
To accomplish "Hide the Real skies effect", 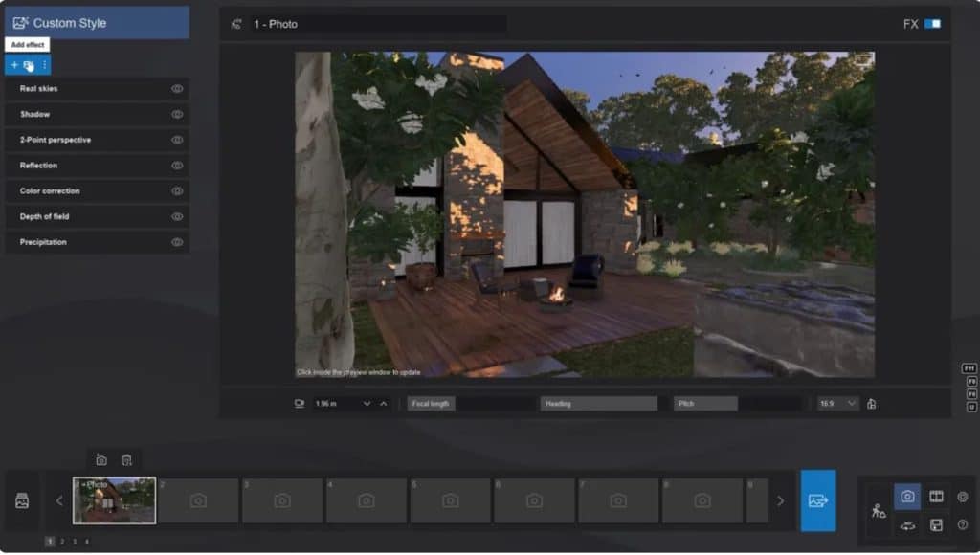I will (x=175, y=89).
